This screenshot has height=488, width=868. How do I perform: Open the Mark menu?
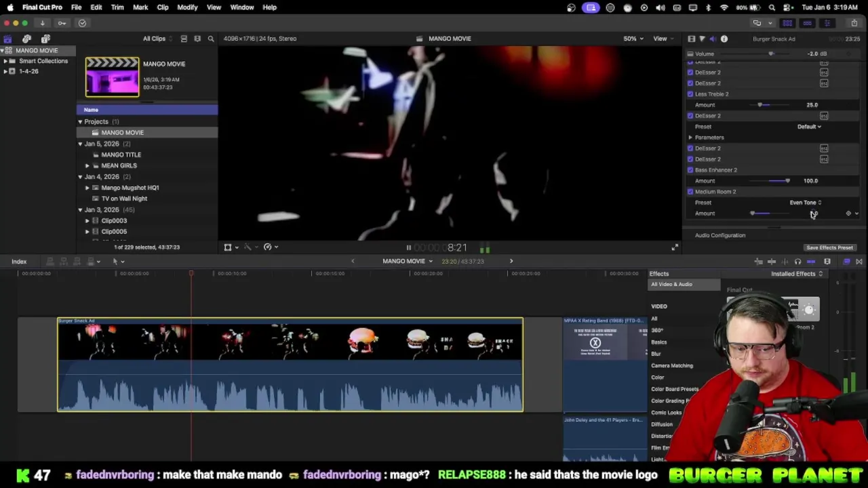[x=140, y=7]
